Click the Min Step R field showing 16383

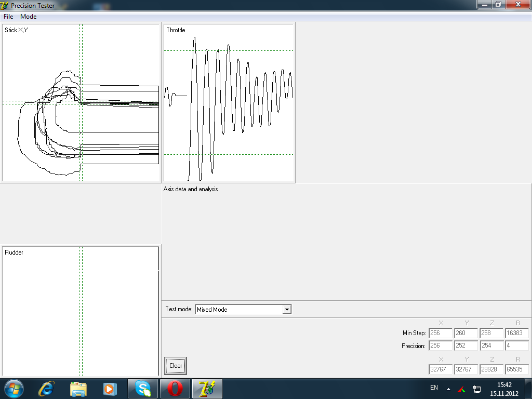[517, 333]
